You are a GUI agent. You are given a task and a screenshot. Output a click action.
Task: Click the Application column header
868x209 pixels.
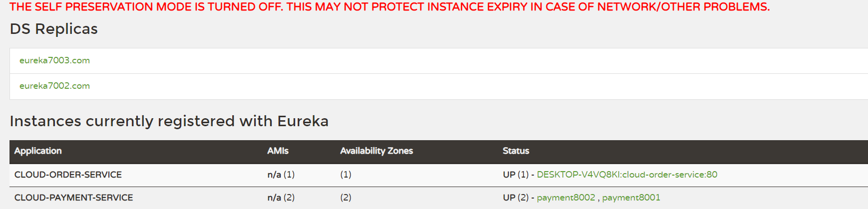pos(38,151)
